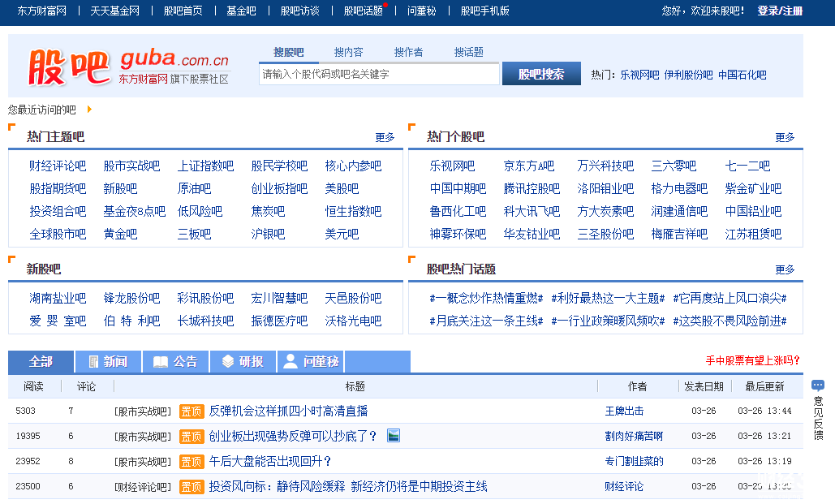The height and width of the screenshot is (504, 835).
Task: Click 更多 in the 热门主题吧 section
Action: [x=385, y=137]
